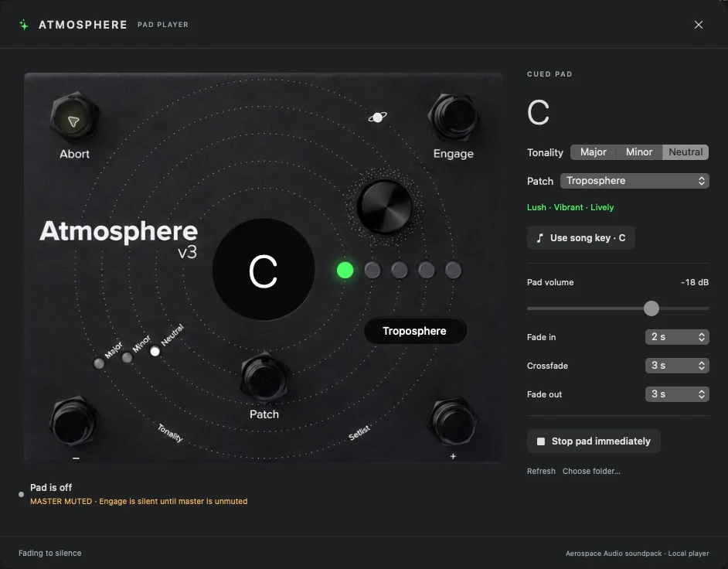This screenshot has height=569, width=728.
Task: Click the Patch footswitch on the pedal
Action: [x=264, y=378]
